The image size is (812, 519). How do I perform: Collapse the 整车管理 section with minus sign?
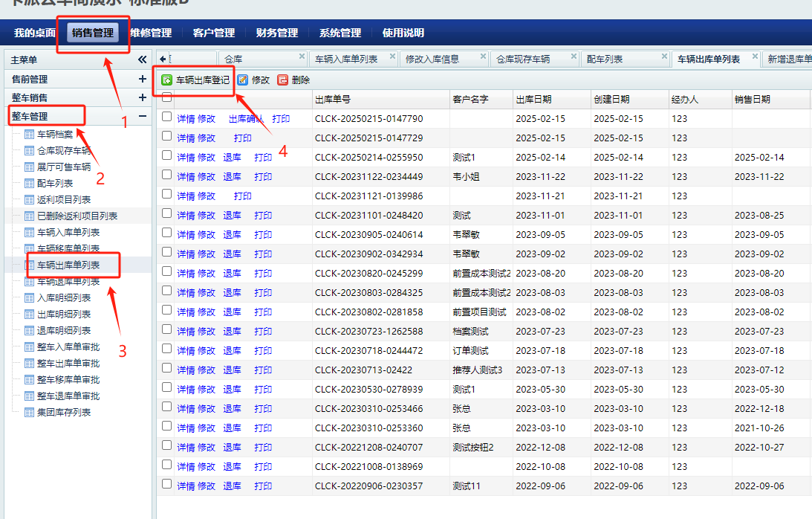[x=142, y=116]
